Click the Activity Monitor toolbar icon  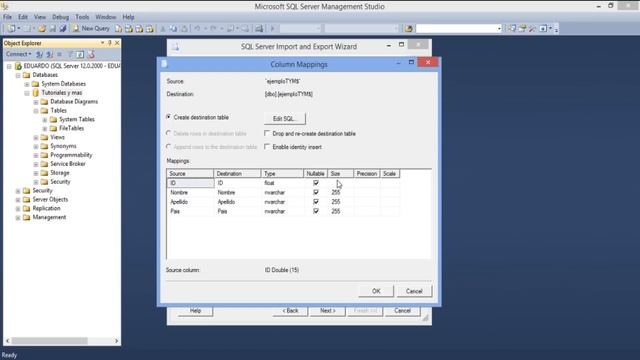tap(259, 29)
